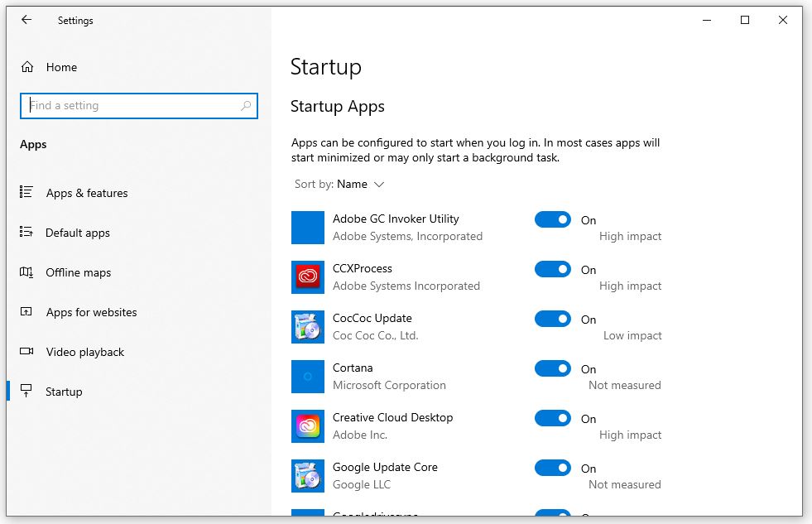
Task: Click Google Update Core name text
Action: coord(385,467)
